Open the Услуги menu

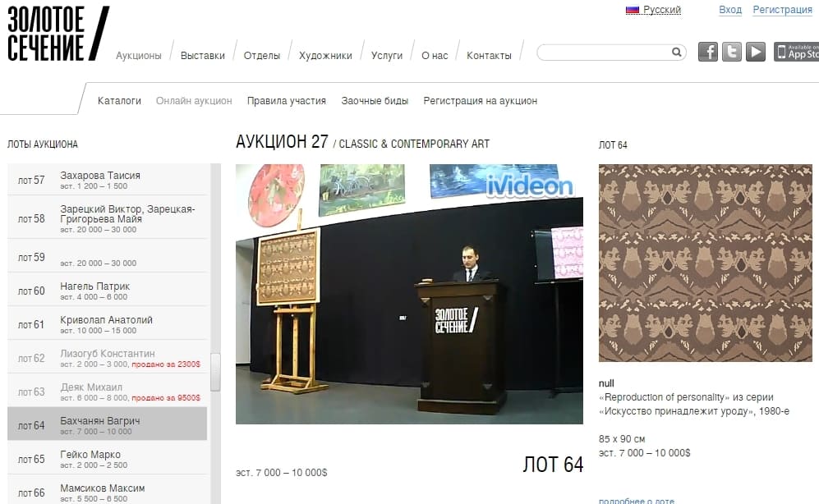tap(387, 55)
